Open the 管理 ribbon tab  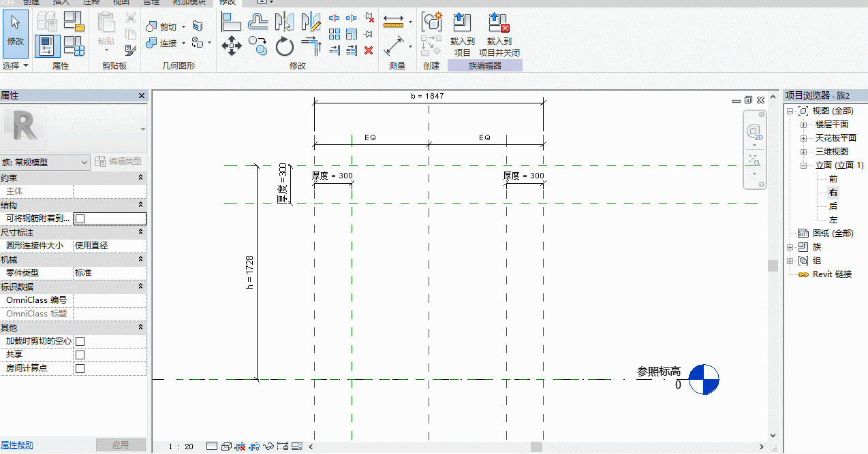click(x=151, y=3)
